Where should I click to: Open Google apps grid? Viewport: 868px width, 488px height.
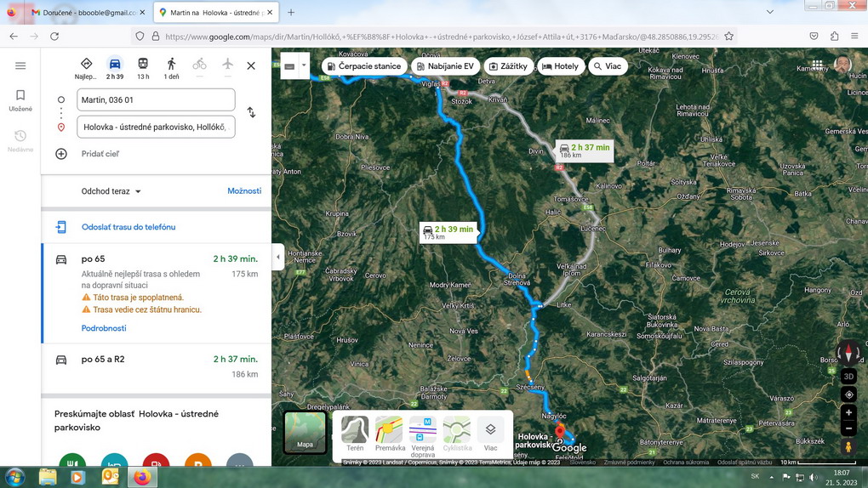point(817,65)
